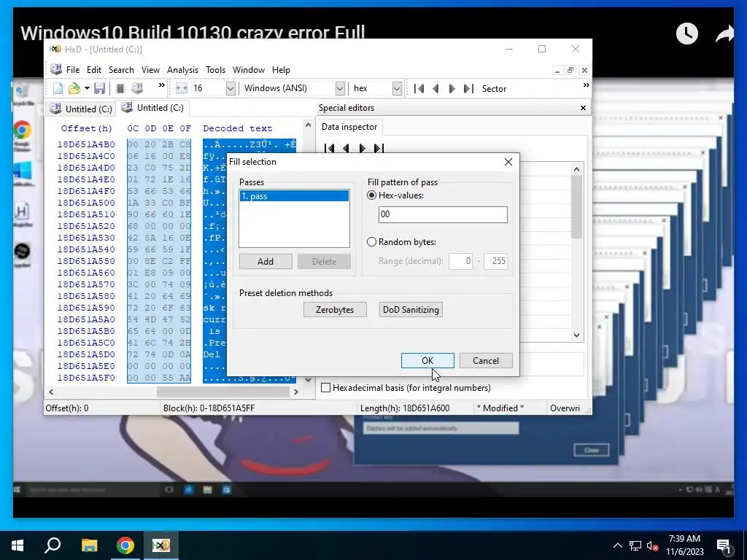Click Data inspector next-byte arrow

362,148
